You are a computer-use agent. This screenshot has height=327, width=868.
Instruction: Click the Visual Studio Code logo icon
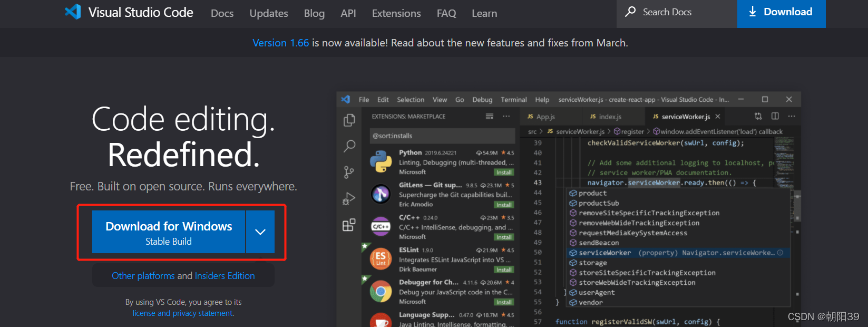click(73, 12)
